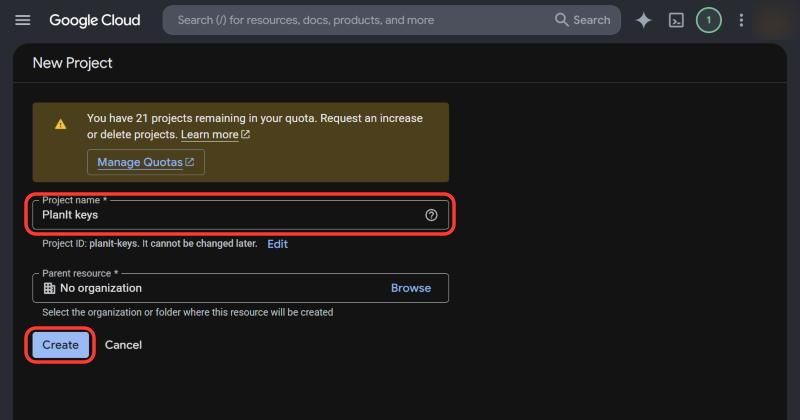Click the Parent resource field
800x420 pixels.
[x=240, y=288]
